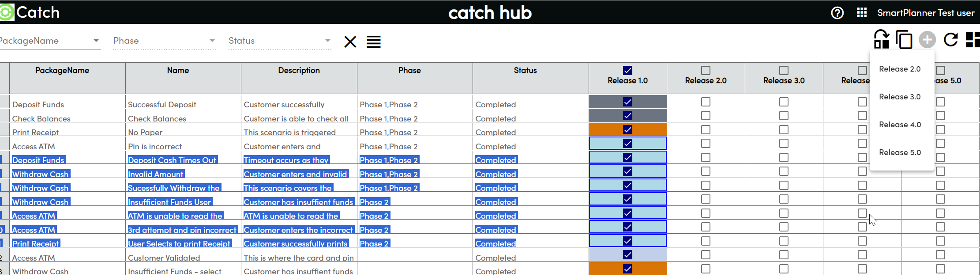
Task: Click the Status column header
Action: [x=525, y=70]
